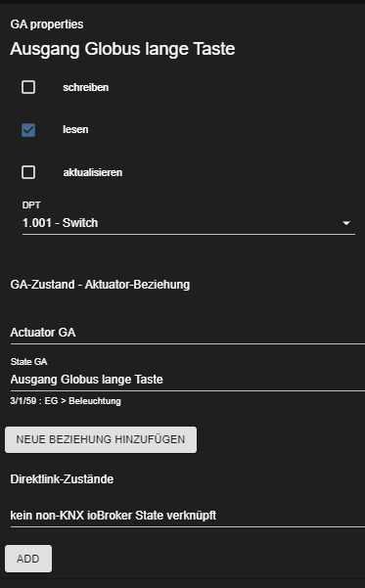
Task: Enable the schreiben checkbox
Action: pos(28,87)
